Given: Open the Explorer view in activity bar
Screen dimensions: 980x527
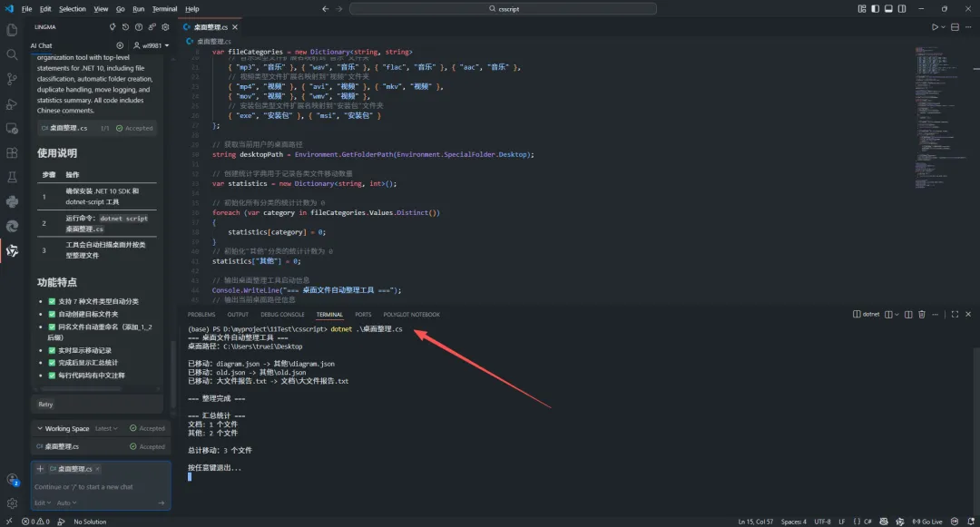Looking at the screenshot, I should pyautogui.click(x=12, y=30).
